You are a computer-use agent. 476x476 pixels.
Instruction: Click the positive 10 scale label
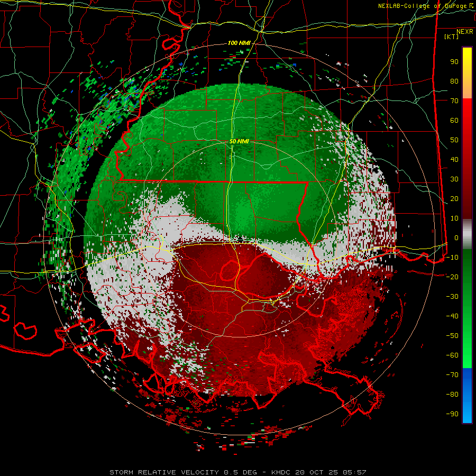point(454,218)
